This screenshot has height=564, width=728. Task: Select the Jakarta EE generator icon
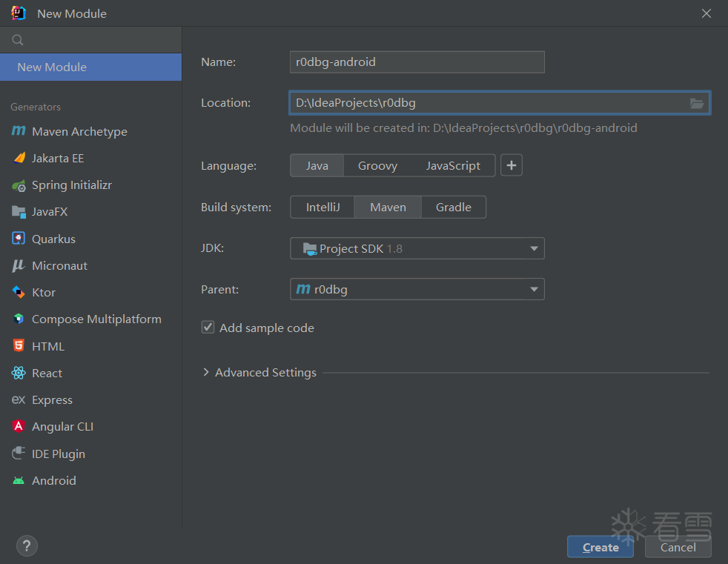click(19, 158)
